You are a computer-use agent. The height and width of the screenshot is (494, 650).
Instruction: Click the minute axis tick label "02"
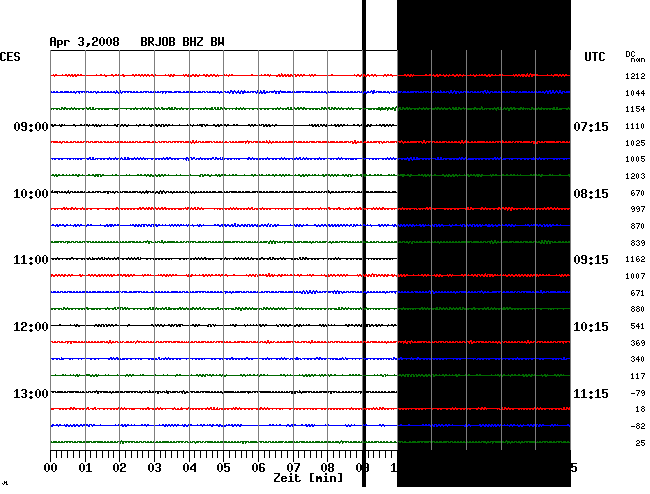pos(119,468)
